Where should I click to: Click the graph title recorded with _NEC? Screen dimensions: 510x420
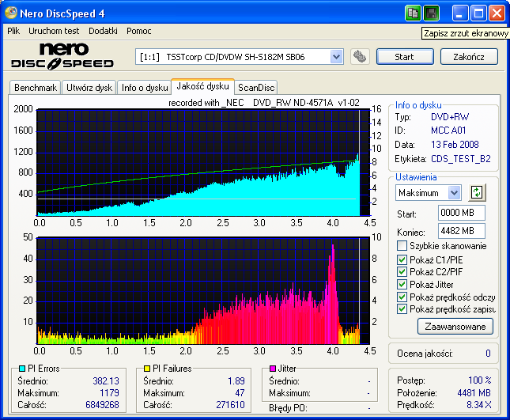click(264, 103)
